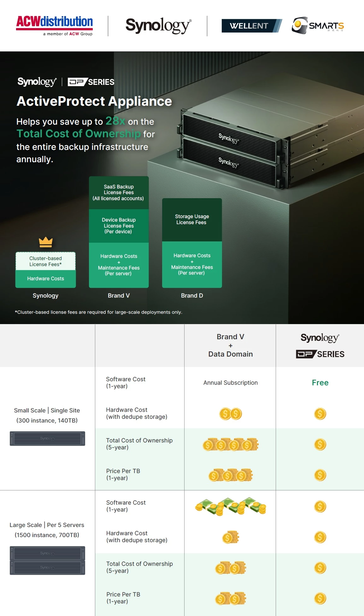Click the green Free cell
This screenshot has width=364, height=616.
pyautogui.click(x=320, y=383)
